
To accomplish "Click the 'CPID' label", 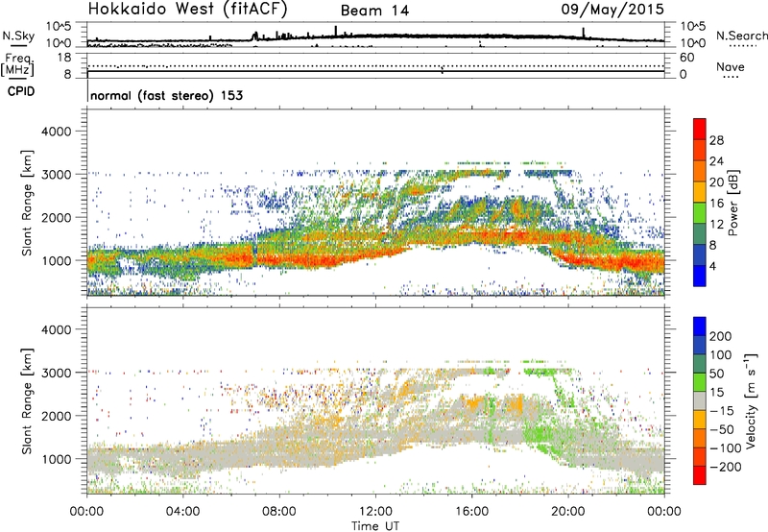I will (21, 91).
